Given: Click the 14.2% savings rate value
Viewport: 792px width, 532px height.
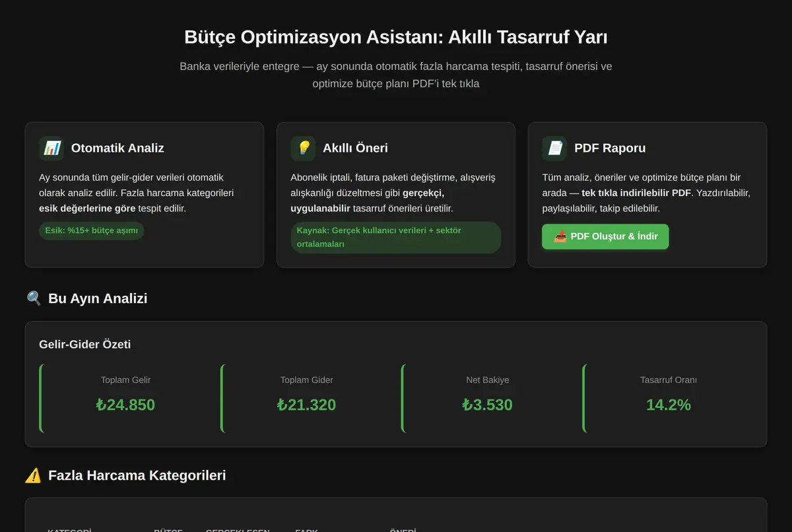Looking at the screenshot, I should point(669,405).
